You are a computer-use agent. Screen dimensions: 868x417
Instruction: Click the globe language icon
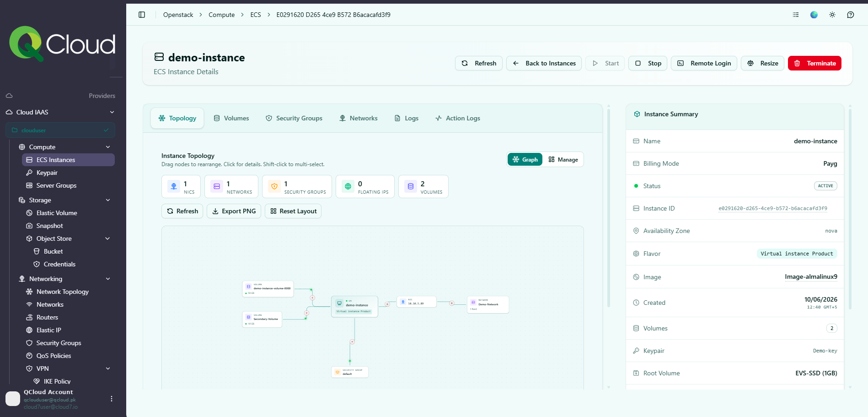[814, 15]
